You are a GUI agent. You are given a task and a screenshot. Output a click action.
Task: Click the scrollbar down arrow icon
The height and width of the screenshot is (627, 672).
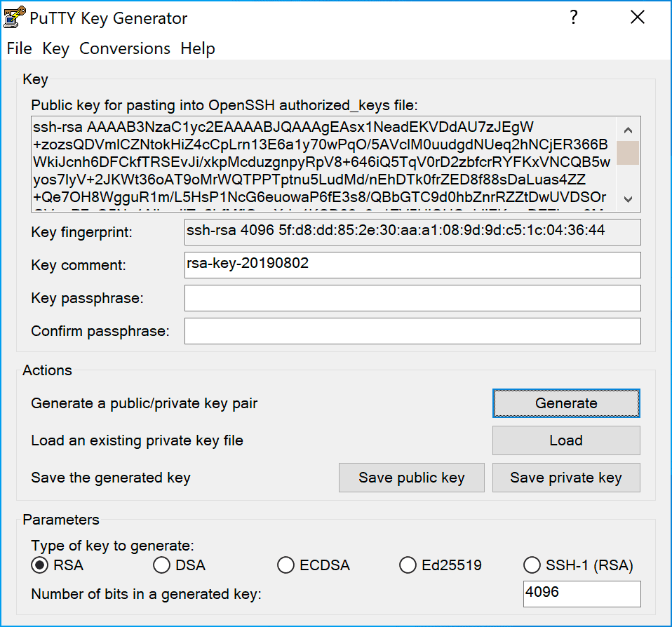(x=628, y=198)
